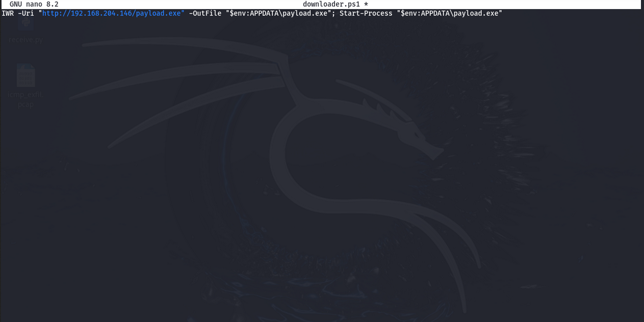Screen dimensions: 644x322
Task: Click the Start-Process command text
Action: [x=366, y=13]
